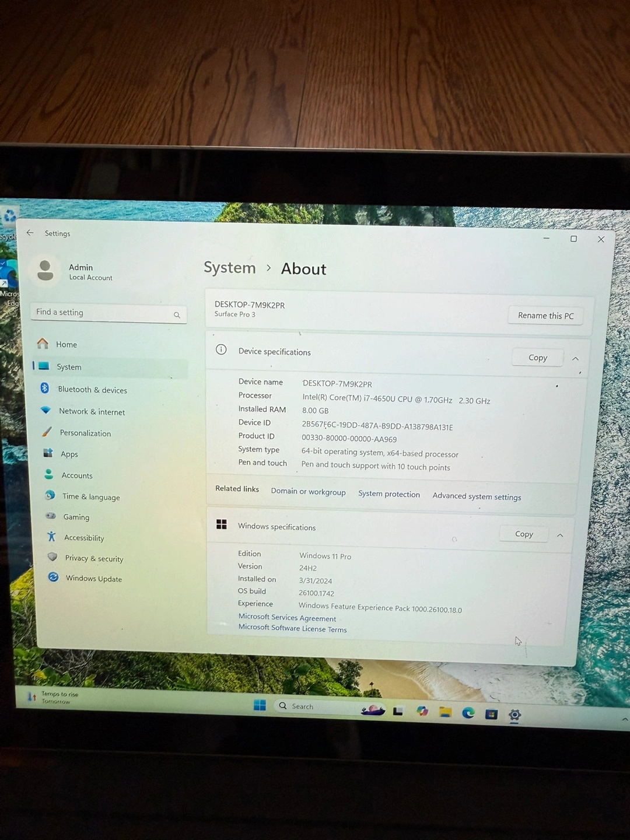The width and height of the screenshot is (630, 840).
Task: Click Rename this PC button
Action: pos(545,316)
